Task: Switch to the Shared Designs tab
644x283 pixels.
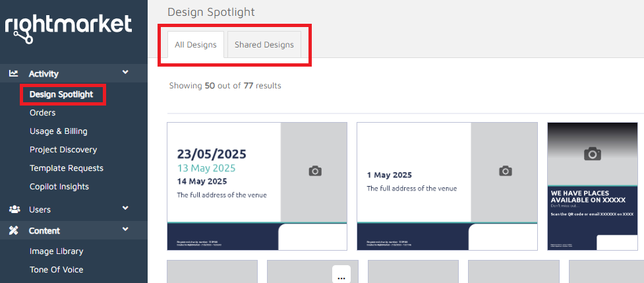Action: click(x=264, y=45)
